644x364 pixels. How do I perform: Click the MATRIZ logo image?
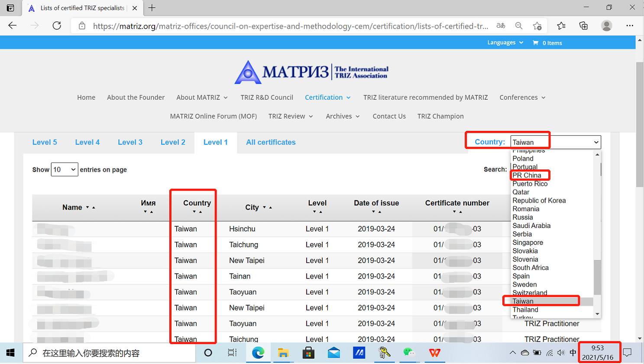pyautogui.click(x=311, y=72)
